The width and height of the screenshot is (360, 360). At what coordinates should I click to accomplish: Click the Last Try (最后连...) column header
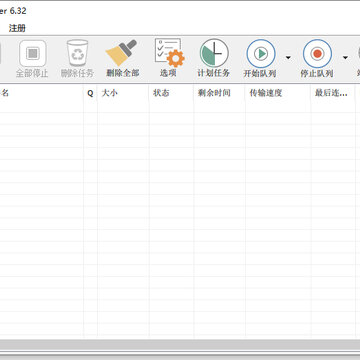333,93
